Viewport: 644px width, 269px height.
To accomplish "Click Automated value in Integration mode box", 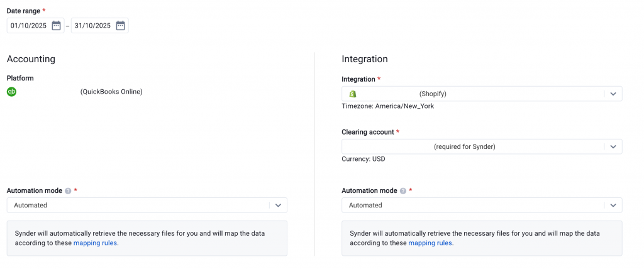I will click(365, 205).
